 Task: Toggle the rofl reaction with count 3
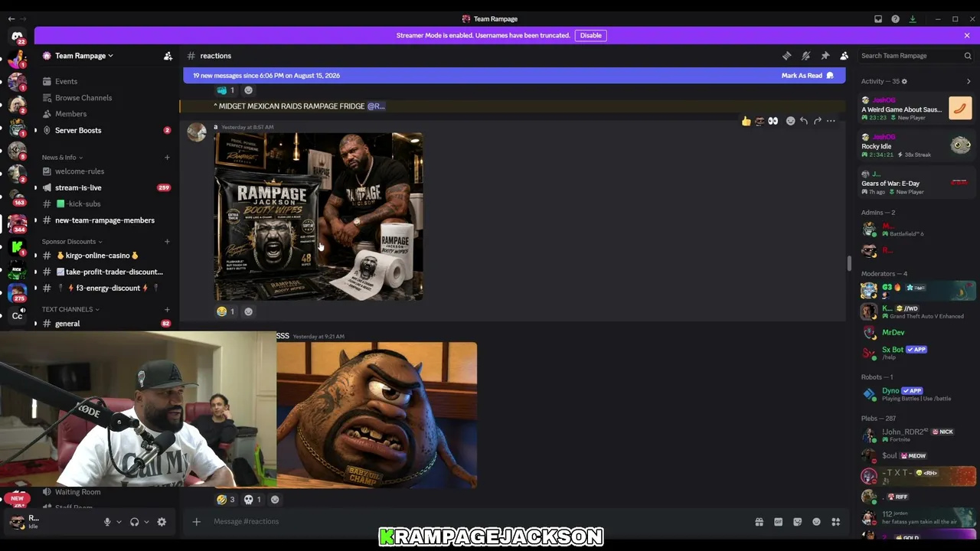(x=226, y=500)
